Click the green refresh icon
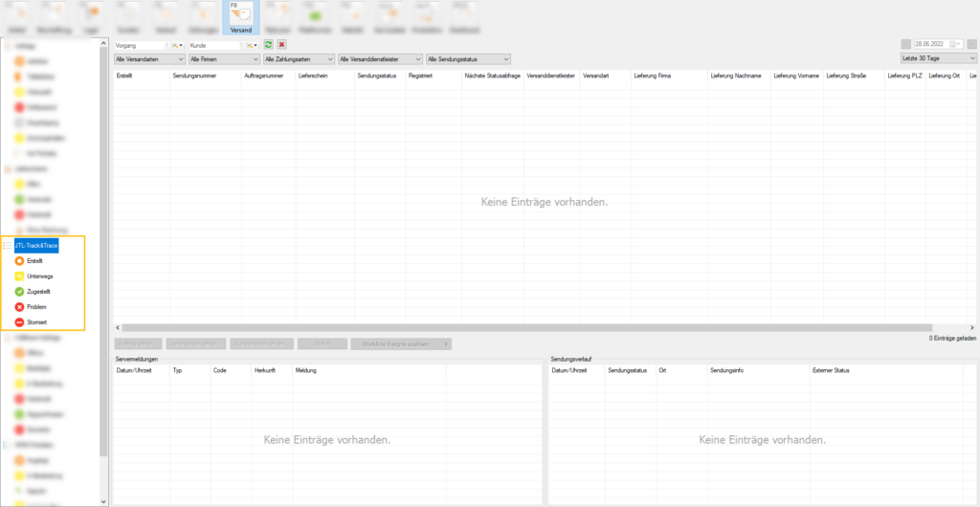 [269, 45]
